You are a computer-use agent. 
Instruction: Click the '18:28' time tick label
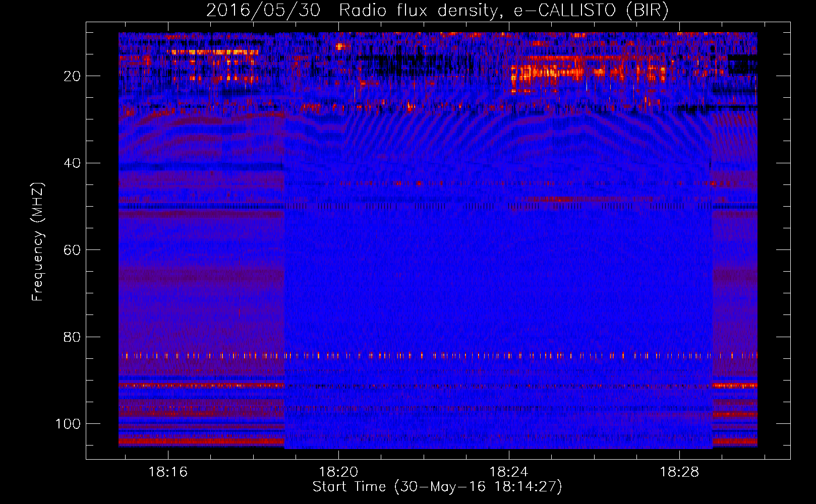pos(679,472)
